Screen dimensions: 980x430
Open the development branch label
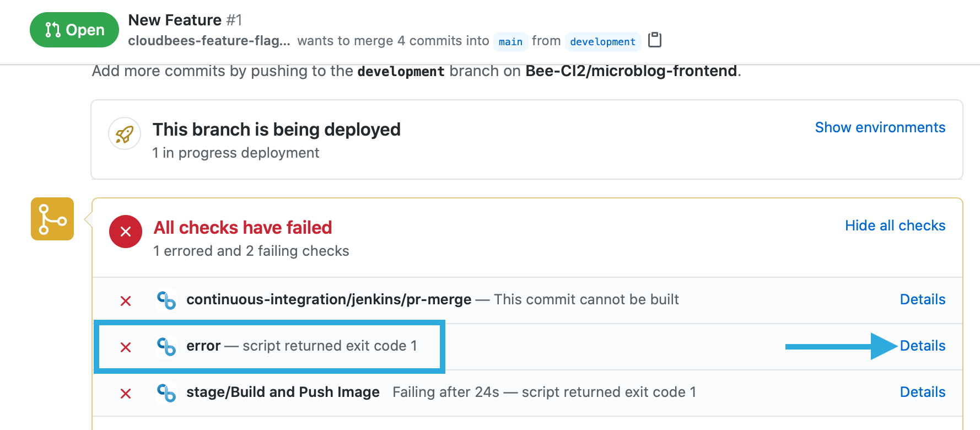603,41
